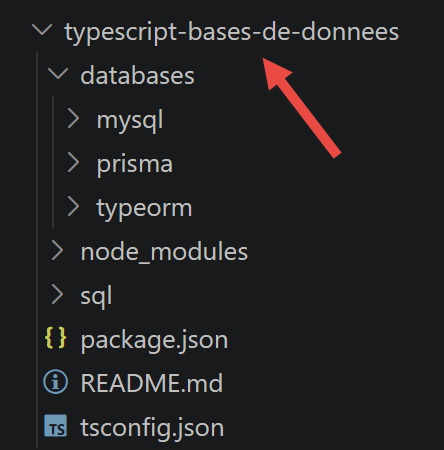444x450 pixels.
Task: Click the TS icon beside tsconfig.json
Action: [55, 426]
